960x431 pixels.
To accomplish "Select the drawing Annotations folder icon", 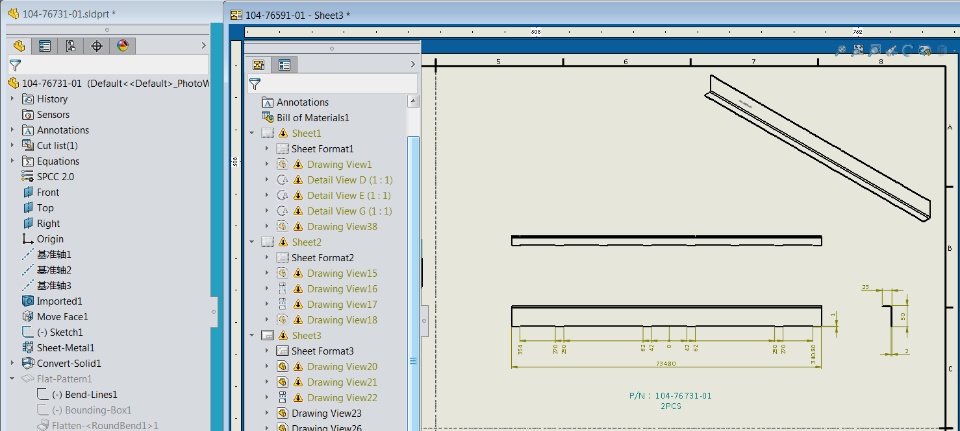I will tap(267, 102).
